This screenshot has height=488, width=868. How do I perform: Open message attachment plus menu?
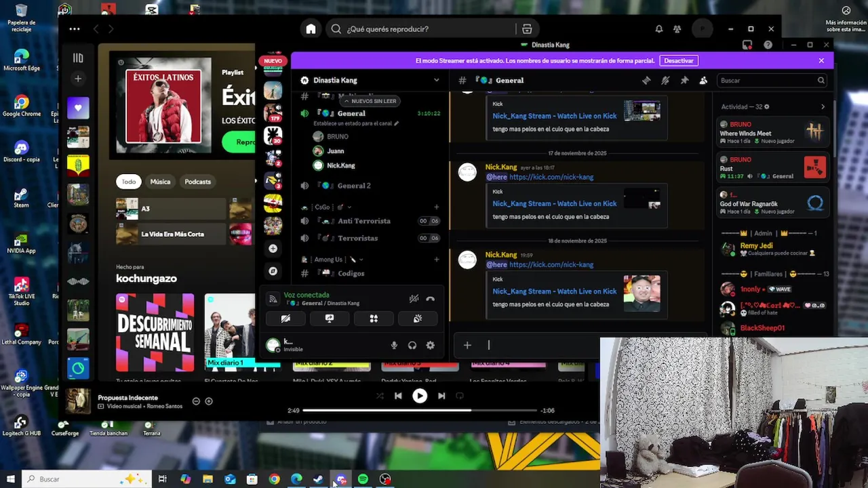point(467,345)
